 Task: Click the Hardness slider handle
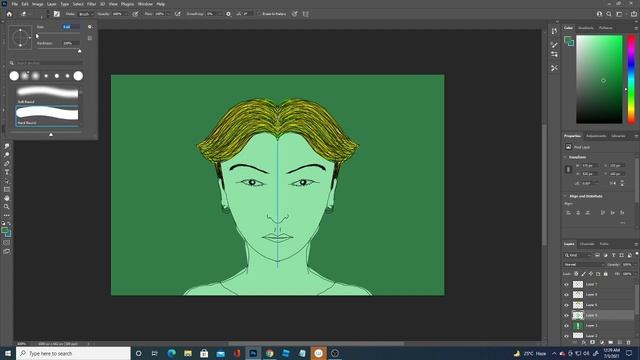coord(80,51)
